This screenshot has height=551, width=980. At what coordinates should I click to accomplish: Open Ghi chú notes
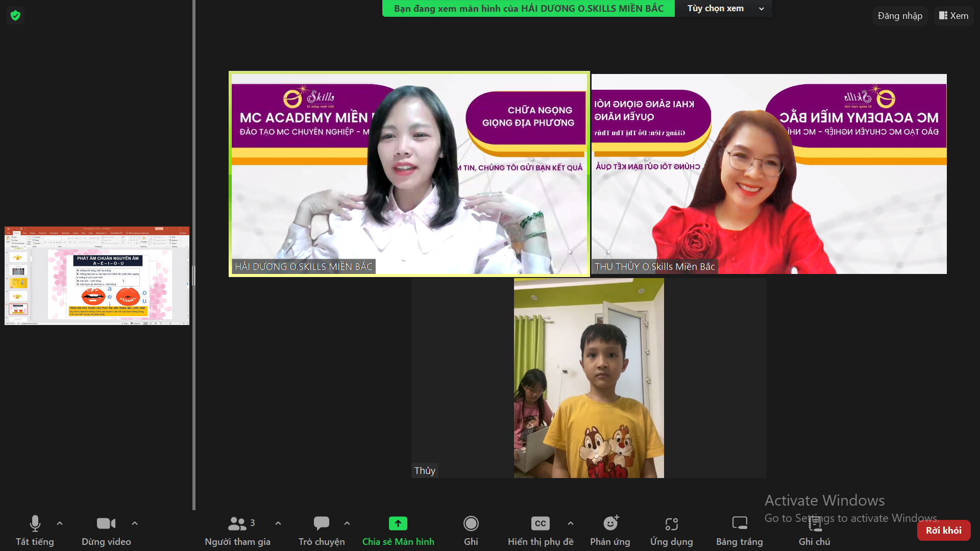click(814, 531)
